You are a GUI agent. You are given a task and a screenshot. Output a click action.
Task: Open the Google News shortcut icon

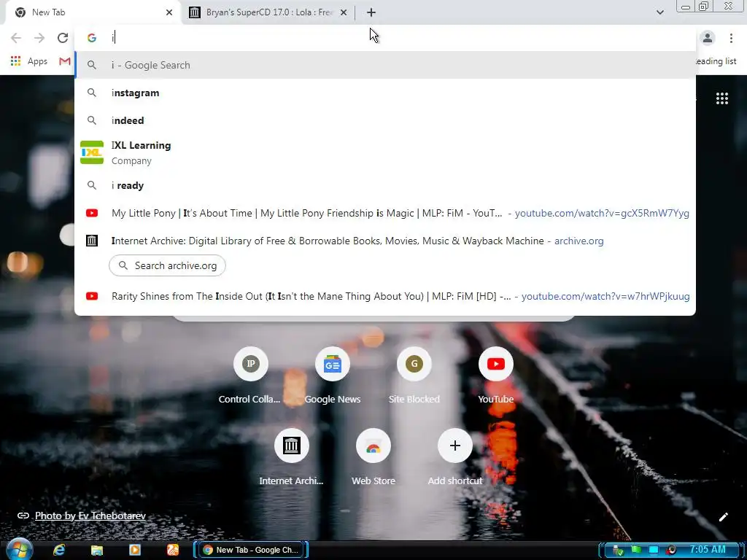pos(333,364)
